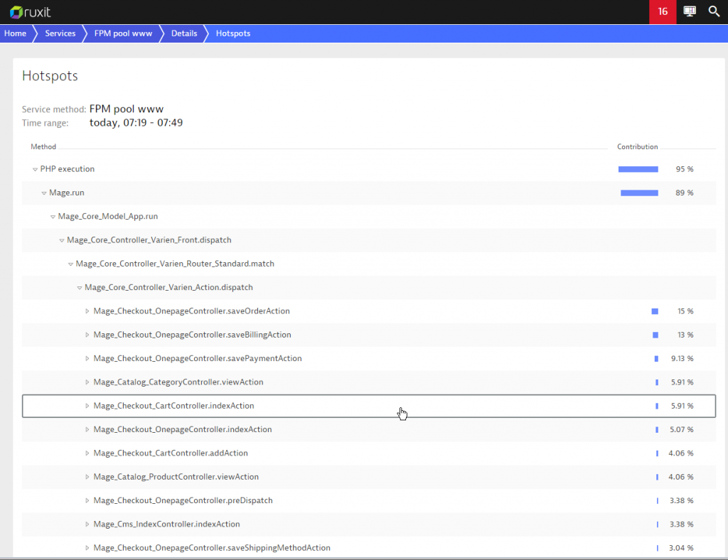Open the 16 problems notification badge
The image size is (728, 560).
tap(663, 11)
